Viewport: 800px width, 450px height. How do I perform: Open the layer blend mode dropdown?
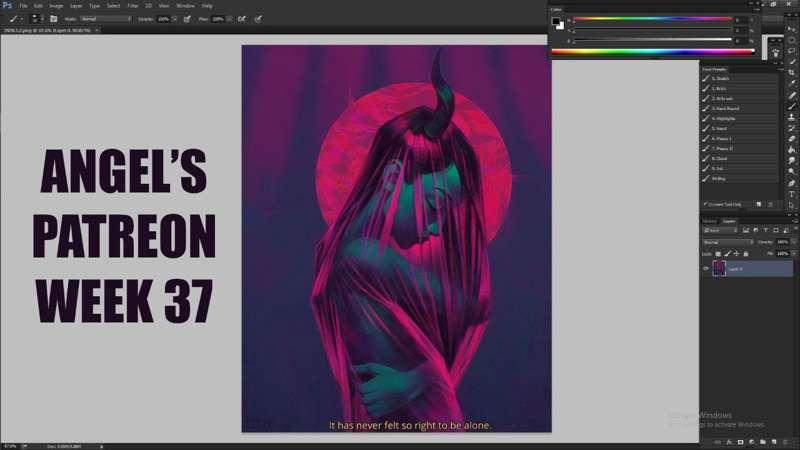coord(728,242)
